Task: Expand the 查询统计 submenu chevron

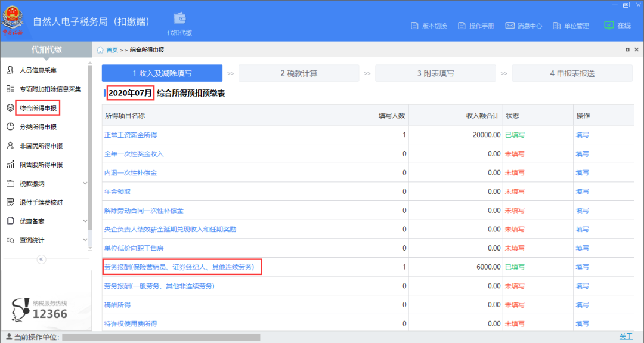Action: (x=85, y=240)
